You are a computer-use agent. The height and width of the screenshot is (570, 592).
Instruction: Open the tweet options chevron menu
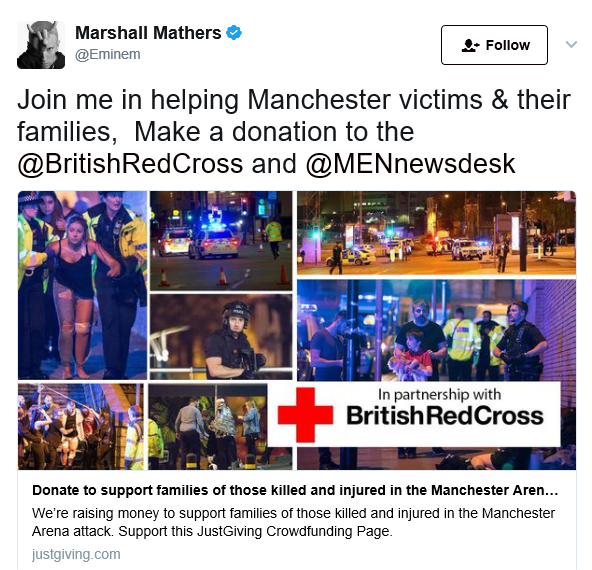click(x=571, y=44)
